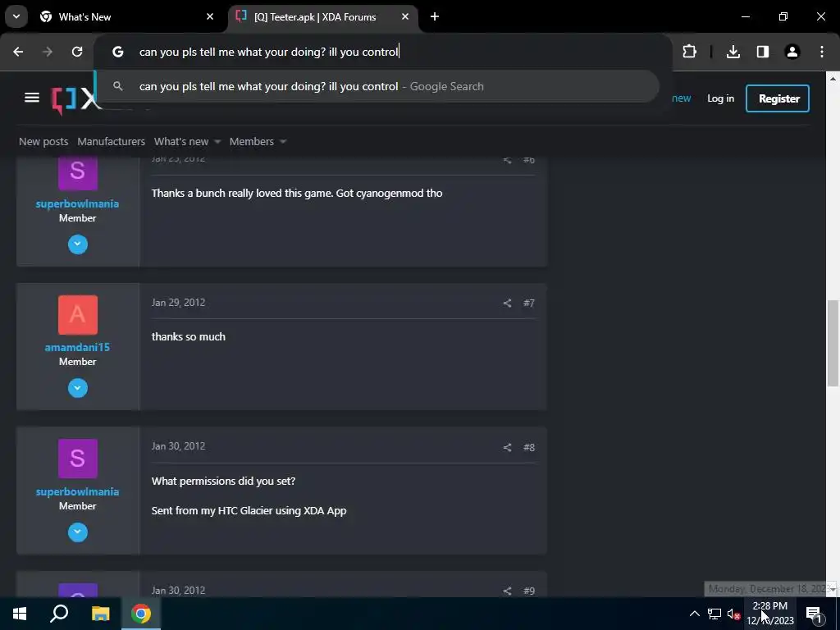Viewport: 840px width, 630px height.
Task: Open Windows taskbar search
Action: pos(59,614)
